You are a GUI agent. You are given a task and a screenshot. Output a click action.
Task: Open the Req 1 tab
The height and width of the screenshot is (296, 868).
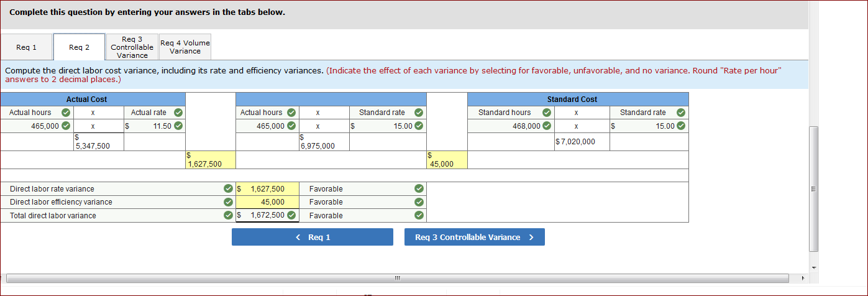click(26, 47)
